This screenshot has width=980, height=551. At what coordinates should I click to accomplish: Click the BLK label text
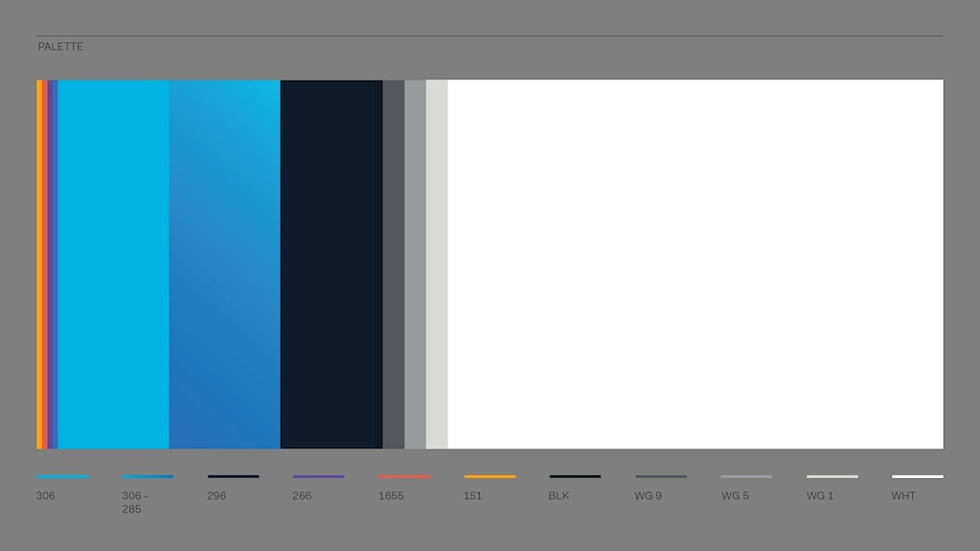point(558,496)
